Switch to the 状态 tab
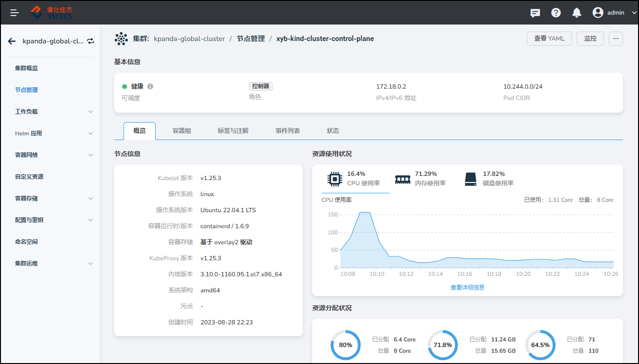The width and height of the screenshot is (639, 364). tap(333, 131)
